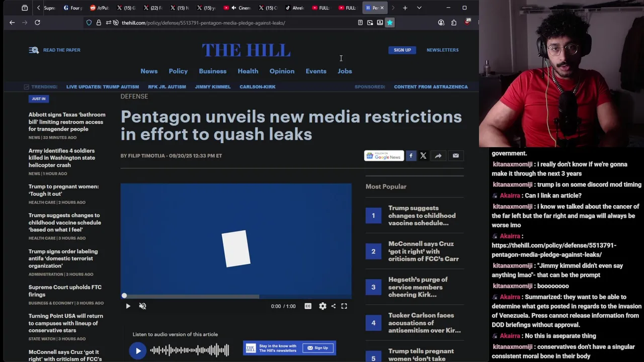Play the audio version of article
This screenshot has height=362, width=644.
[138, 350]
